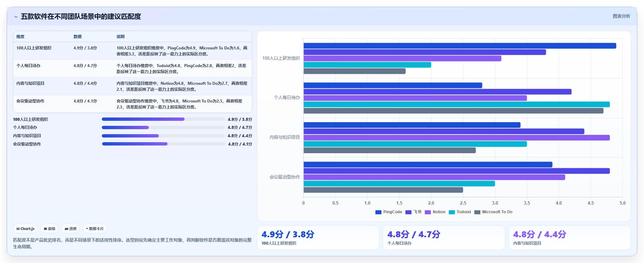Click the 数据 column header
644x263 pixels.
(x=78, y=37)
